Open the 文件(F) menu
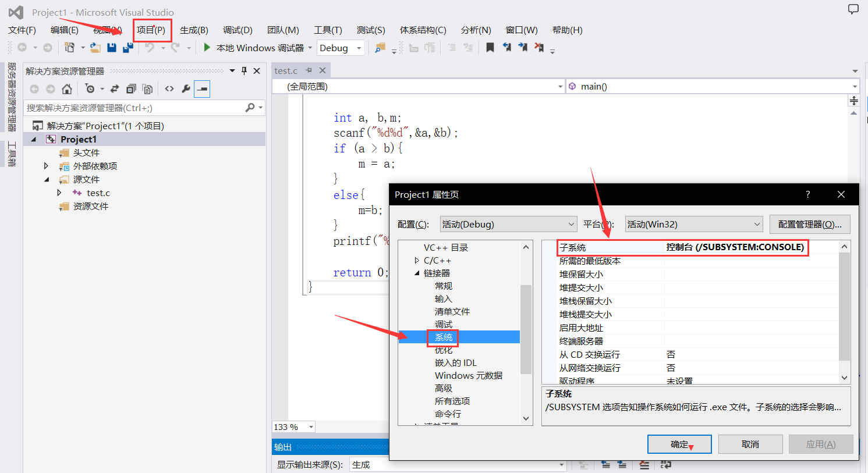 (x=22, y=30)
